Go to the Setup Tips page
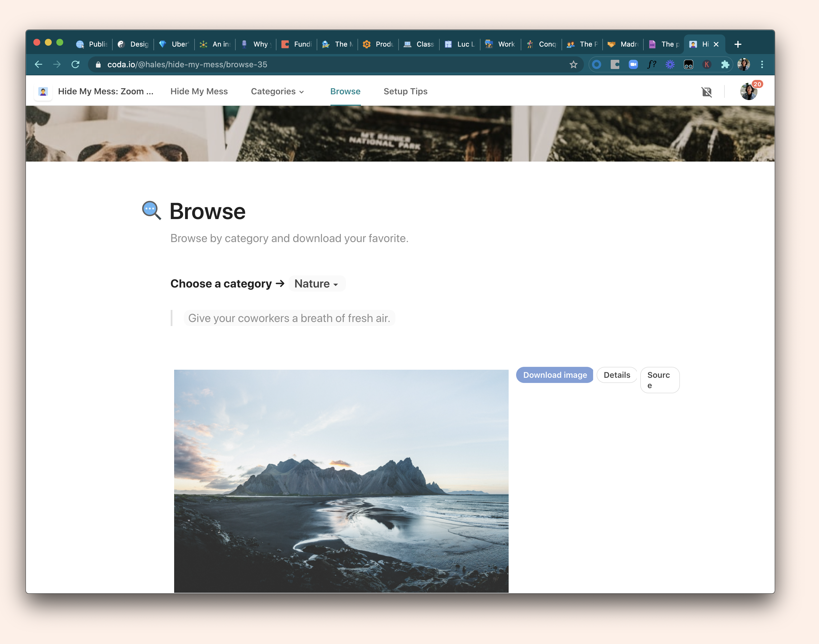This screenshot has height=644, width=819. [x=405, y=92]
